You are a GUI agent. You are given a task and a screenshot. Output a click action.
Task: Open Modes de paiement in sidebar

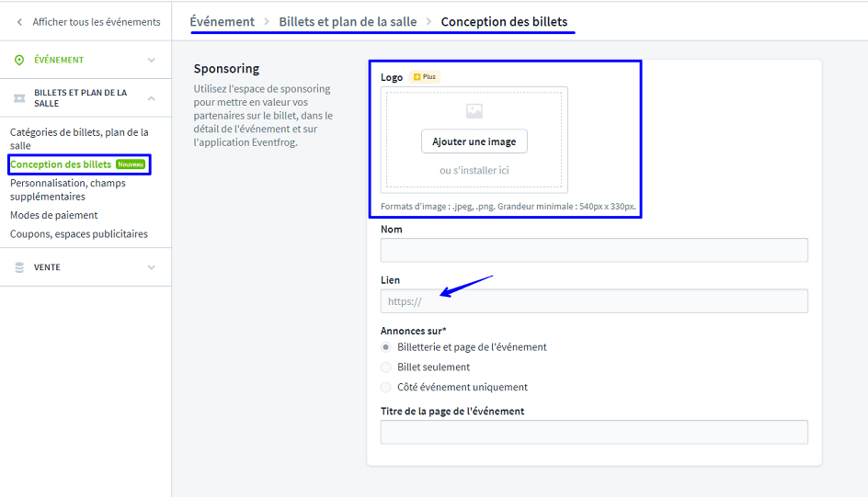click(53, 215)
